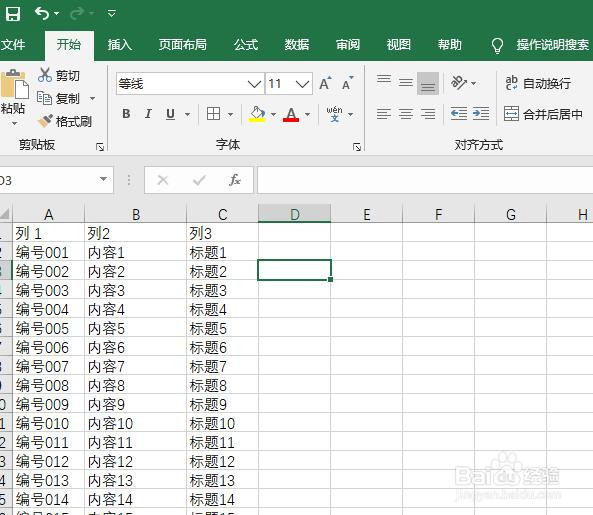The width and height of the screenshot is (593, 515).
Task: Switch to the 页面布局 ribbon tab
Action: (x=183, y=45)
